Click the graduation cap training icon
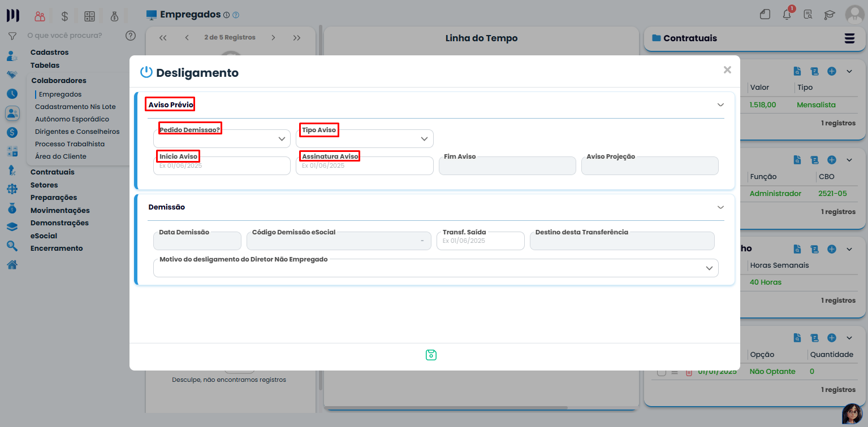This screenshot has height=427, width=868. point(829,15)
